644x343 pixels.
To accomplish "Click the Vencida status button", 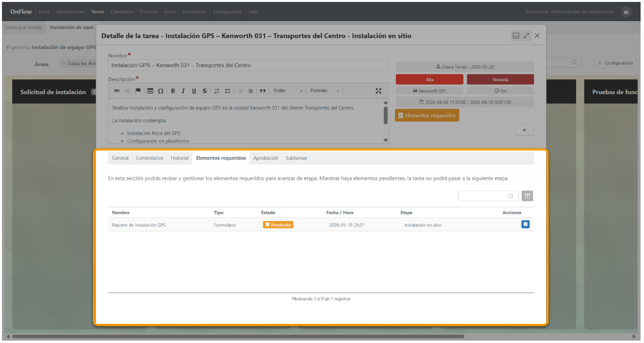I will 500,79.
